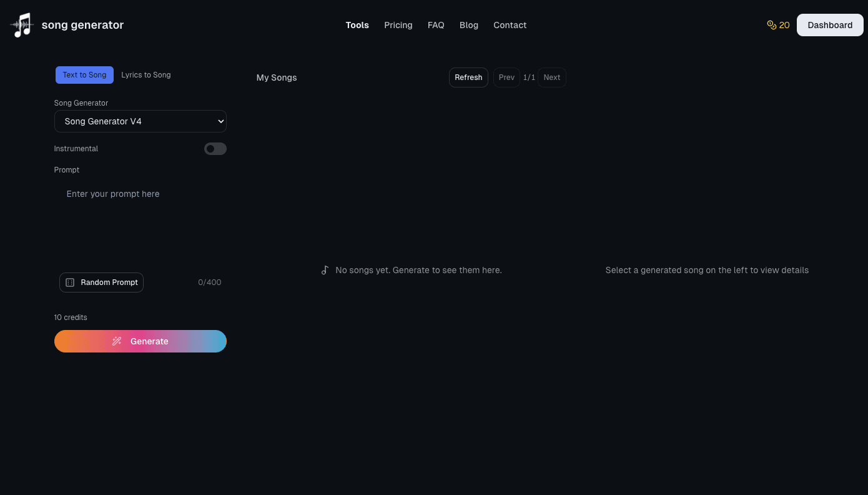Select the Text to Song tab
The width and height of the screenshot is (868, 495).
84,75
